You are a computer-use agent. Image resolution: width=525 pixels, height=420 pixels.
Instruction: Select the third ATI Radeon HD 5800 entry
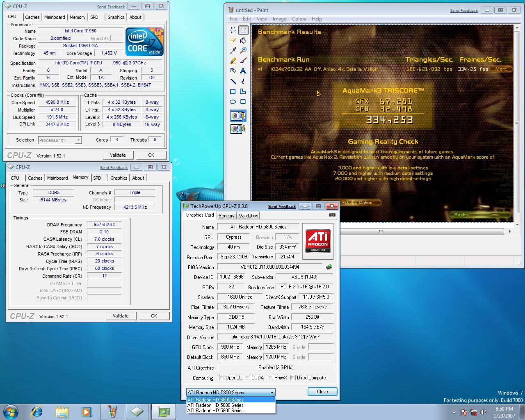(231, 411)
